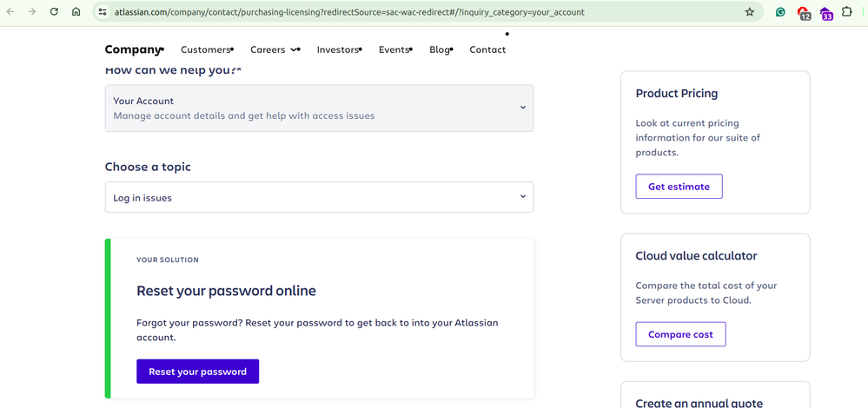Click 'Compare the total cost' description text

pyautogui.click(x=706, y=293)
